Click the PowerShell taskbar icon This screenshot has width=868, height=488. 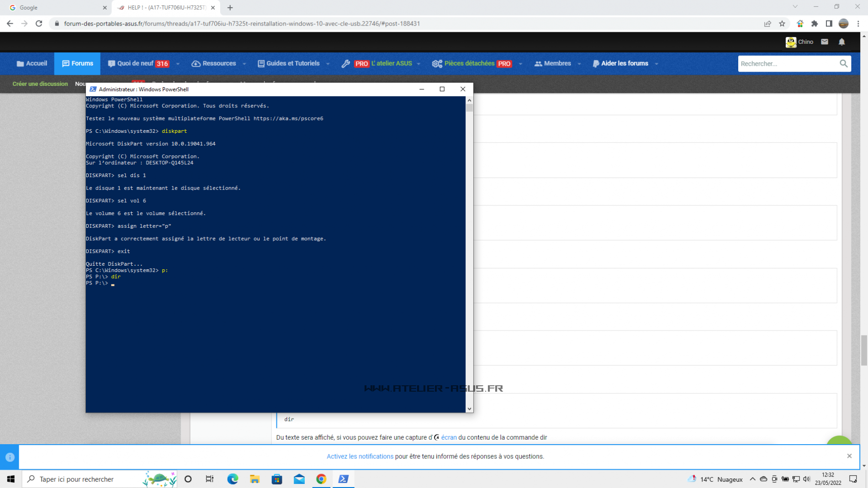[343, 479]
